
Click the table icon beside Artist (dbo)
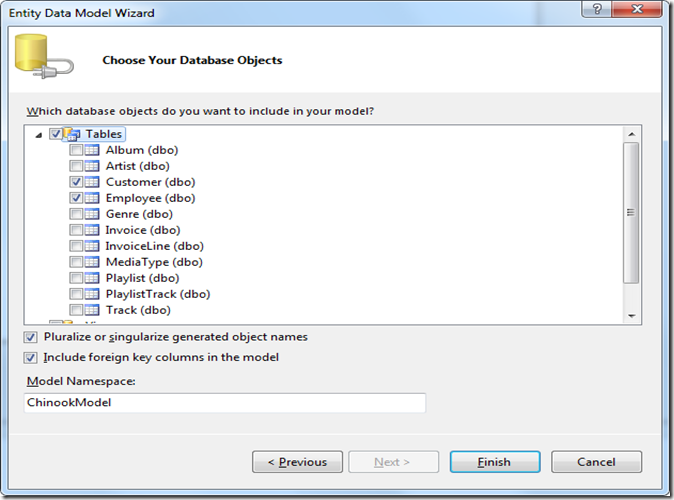94,166
